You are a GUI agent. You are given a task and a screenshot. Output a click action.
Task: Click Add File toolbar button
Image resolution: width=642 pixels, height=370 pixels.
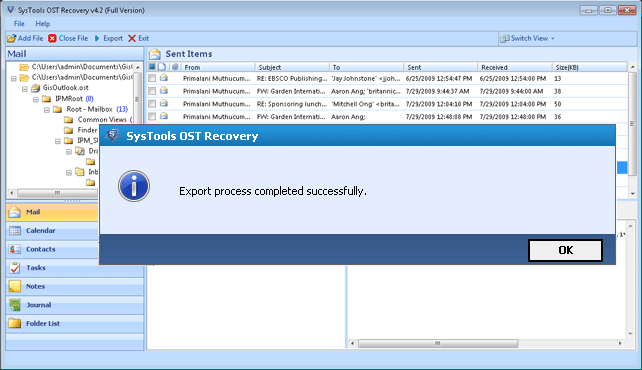click(25, 38)
